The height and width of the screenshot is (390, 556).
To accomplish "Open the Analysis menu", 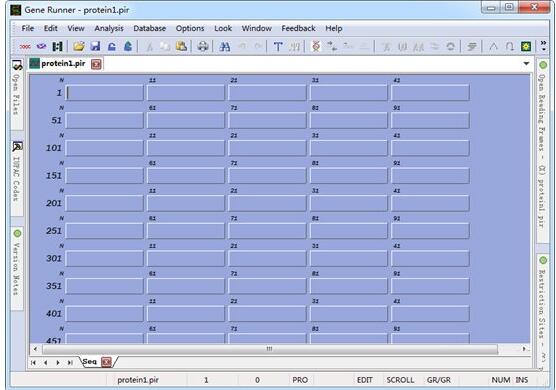I will coord(109,28).
